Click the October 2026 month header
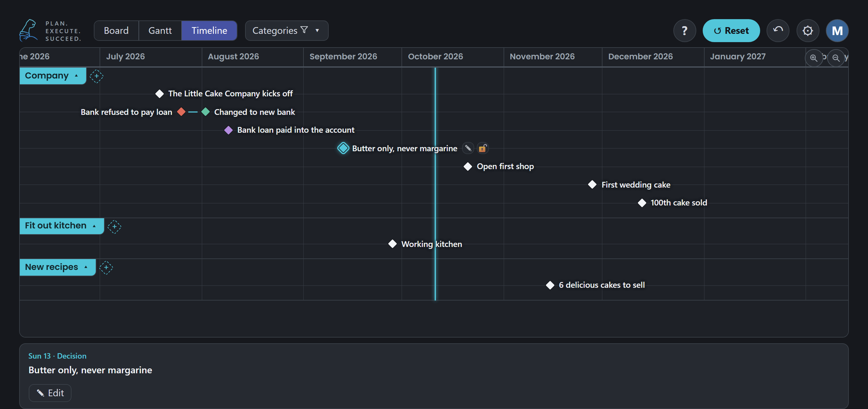The width and height of the screenshot is (868, 409). pos(435,56)
